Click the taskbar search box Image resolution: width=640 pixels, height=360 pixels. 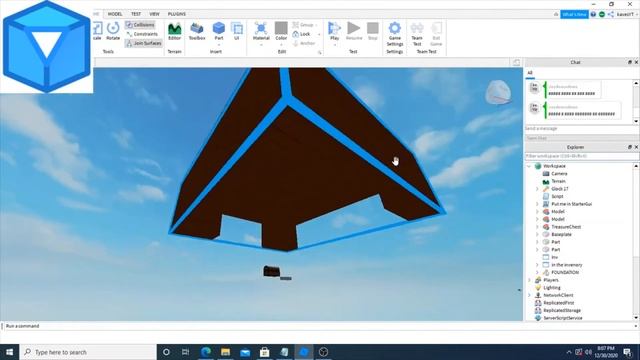pyautogui.click(x=88, y=352)
